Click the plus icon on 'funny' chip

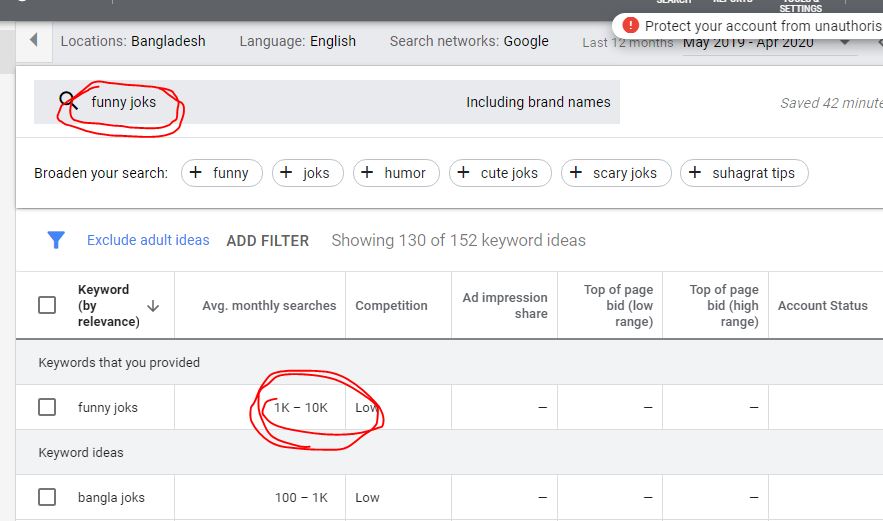(x=195, y=172)
